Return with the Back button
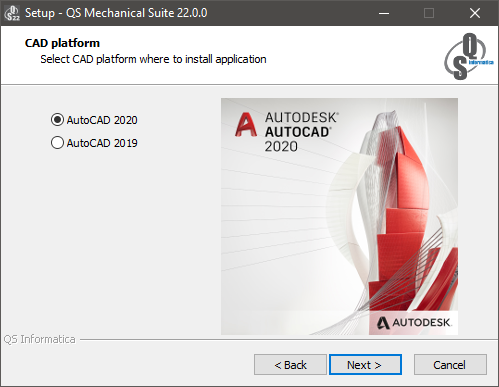The height and width of the screenshot is (387, 499). pyautogui.click(x=290, y=365)
